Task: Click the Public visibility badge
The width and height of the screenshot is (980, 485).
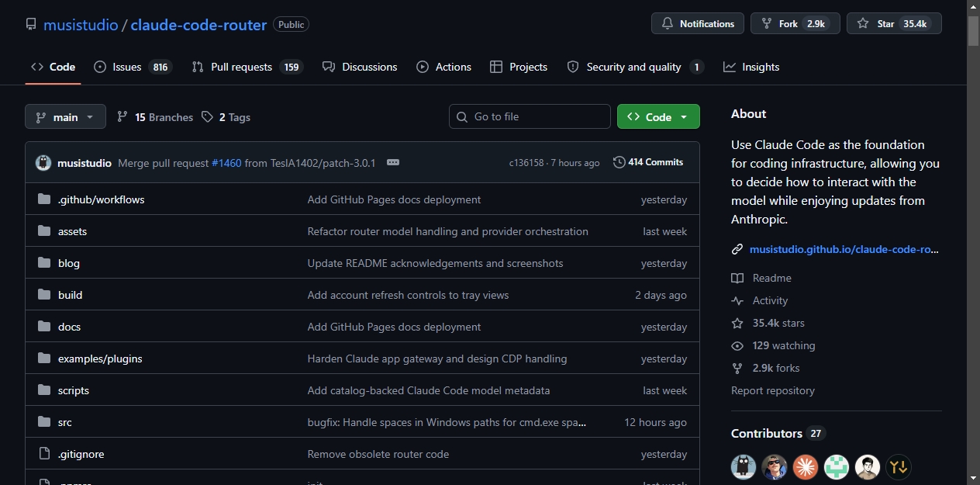Action: tap(291, 24)
